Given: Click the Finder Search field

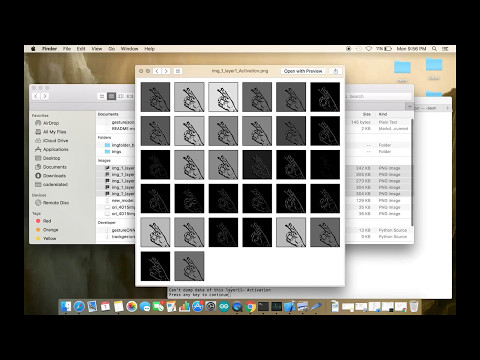Looking at the screenshot, I should point(378,96).
